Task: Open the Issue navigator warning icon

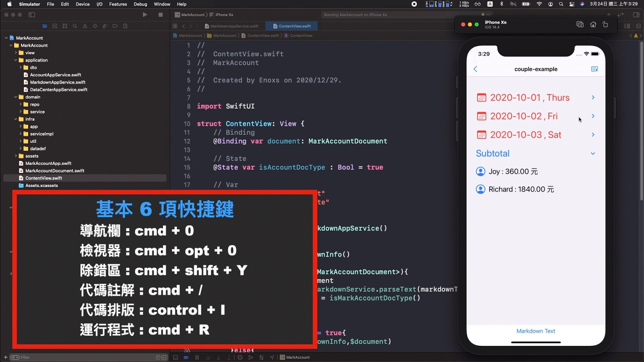Action: pos(85,26)
